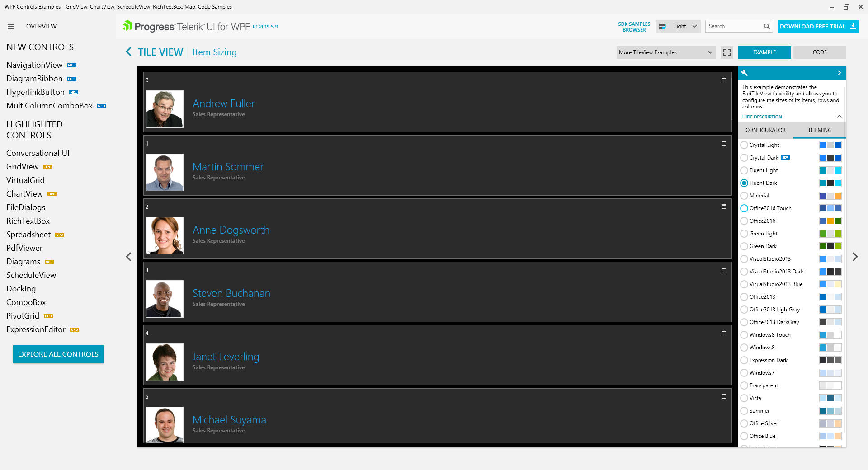Click the UPD badge next to GridView
Screen dimensions: 868x470
click(x=48, y=167)
